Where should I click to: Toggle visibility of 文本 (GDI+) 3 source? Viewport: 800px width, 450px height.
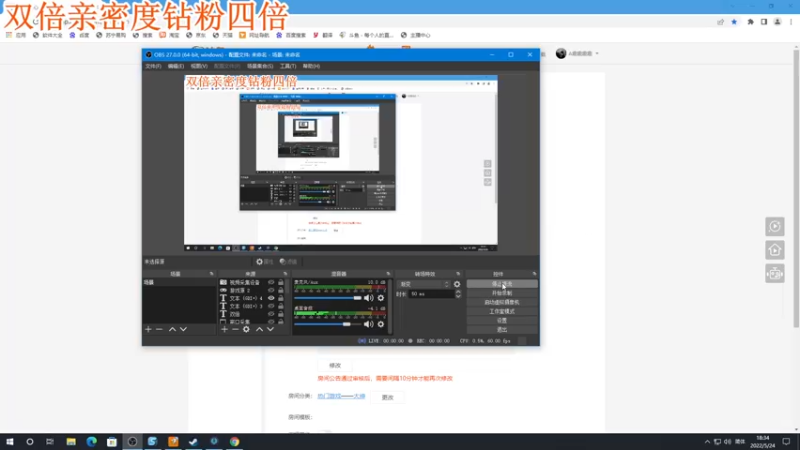coord(271,306)
